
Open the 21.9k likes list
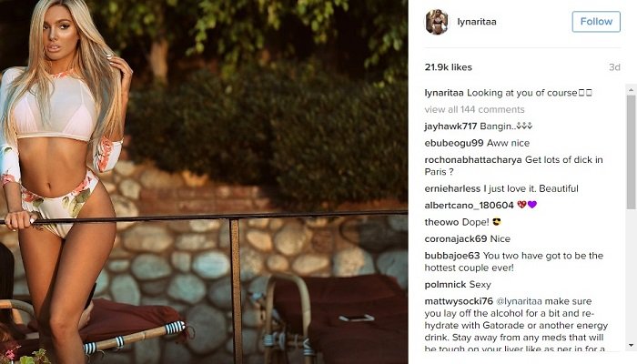tap(448, 67)
